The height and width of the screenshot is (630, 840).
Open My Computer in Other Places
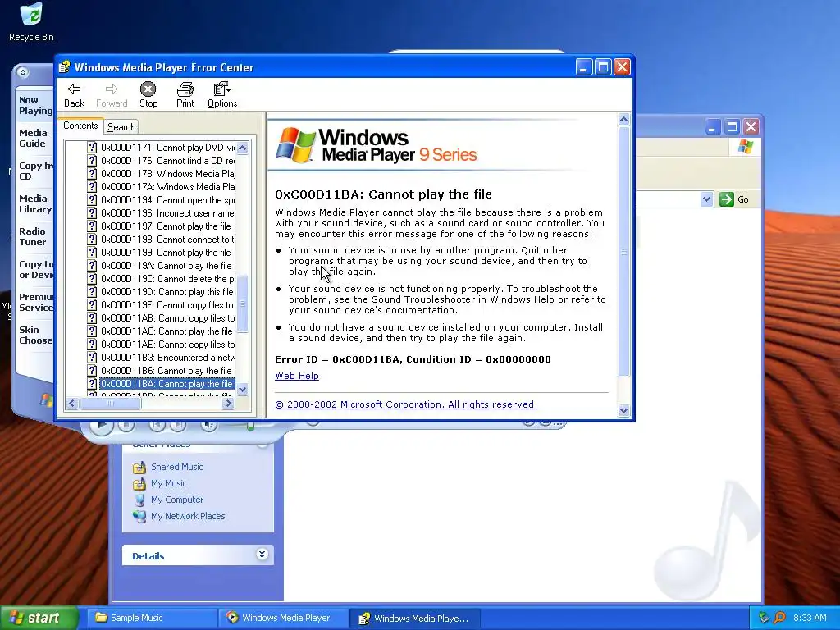177,500
